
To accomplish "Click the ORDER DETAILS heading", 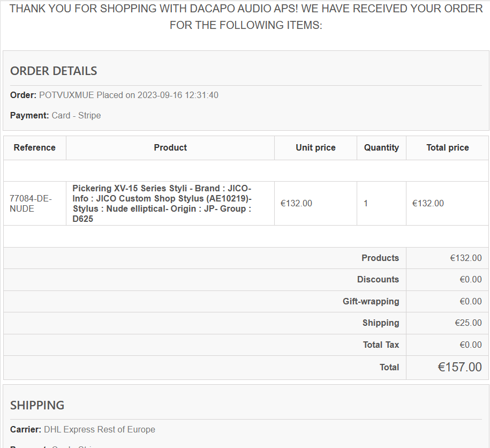I will 54,71.
